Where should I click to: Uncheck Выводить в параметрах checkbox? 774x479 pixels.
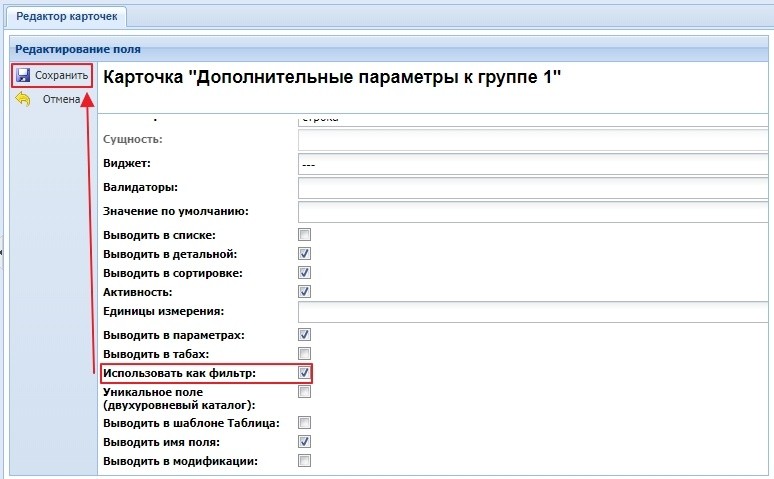[x=305, y=335]
